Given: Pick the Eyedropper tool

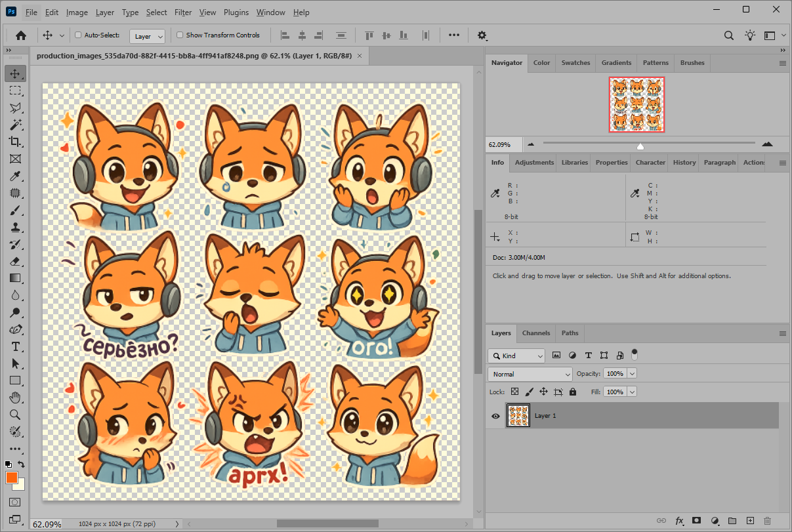Looking at the screenshot, I should (x=15, y=176).
